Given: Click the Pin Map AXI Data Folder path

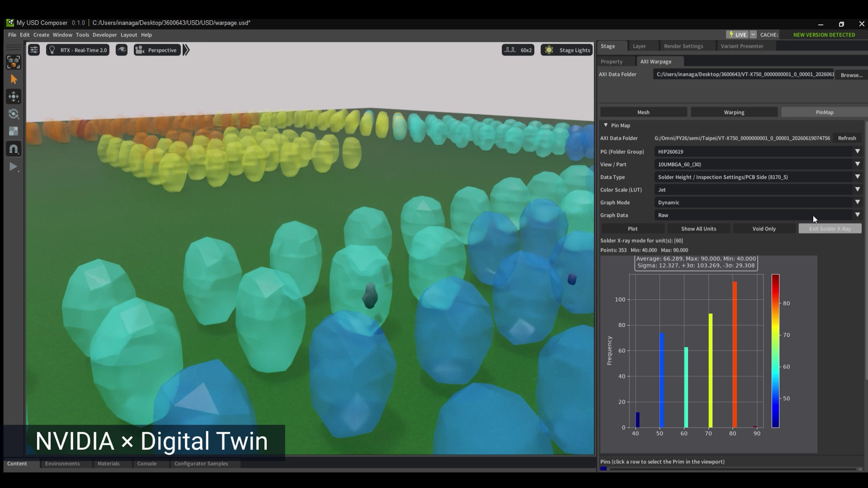Looking at the screenshot, I should click(x=742, y=138).
